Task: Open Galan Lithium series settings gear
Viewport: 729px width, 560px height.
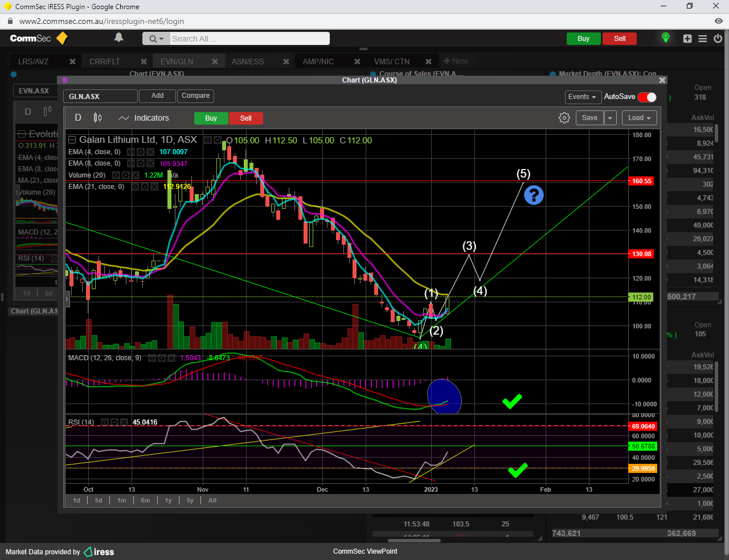Action: point(218,140)
